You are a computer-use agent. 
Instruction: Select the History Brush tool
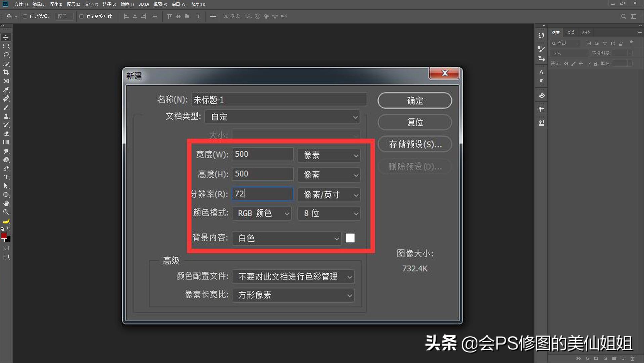(x=6, y=125)
